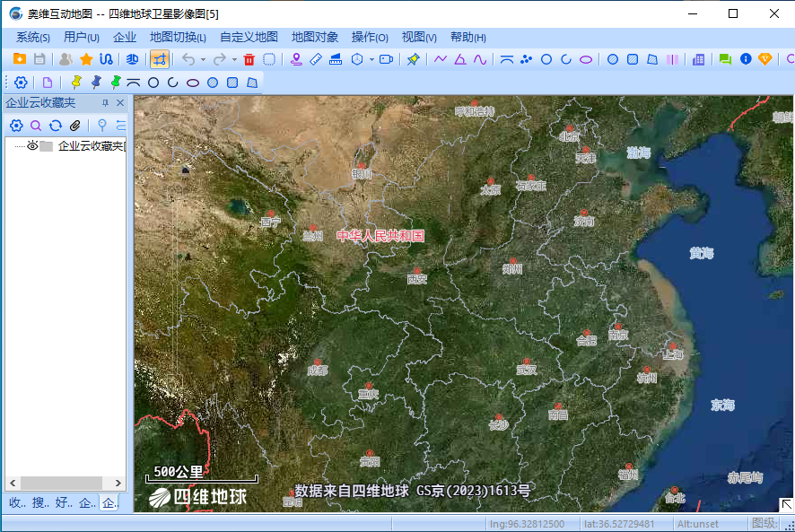Select the ruler measurement tool

coord(315,59)
